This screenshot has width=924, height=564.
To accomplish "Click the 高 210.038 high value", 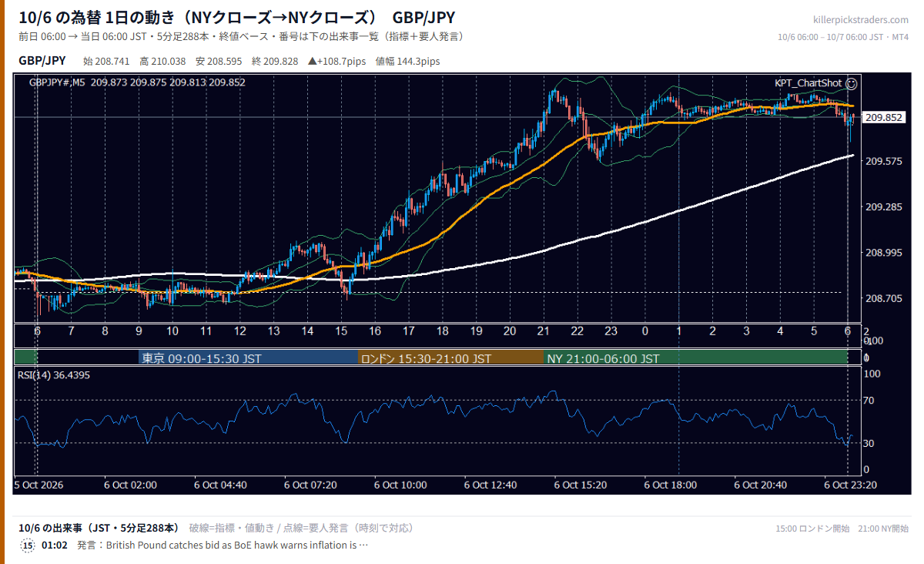I will (x=162, y=62).
